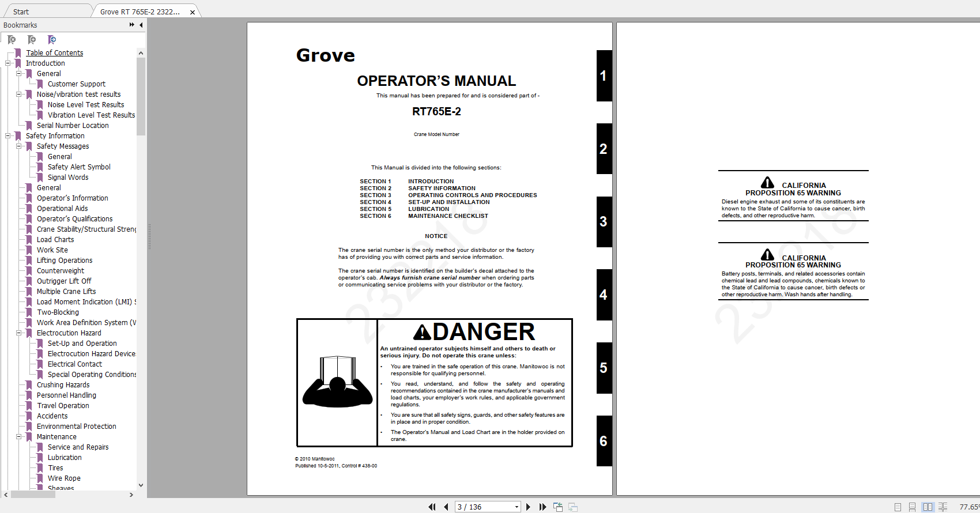Collapse the Bookmarks panel with the left arrow
This screenshot has height=513, width=980.
click(x=141, y=25)
